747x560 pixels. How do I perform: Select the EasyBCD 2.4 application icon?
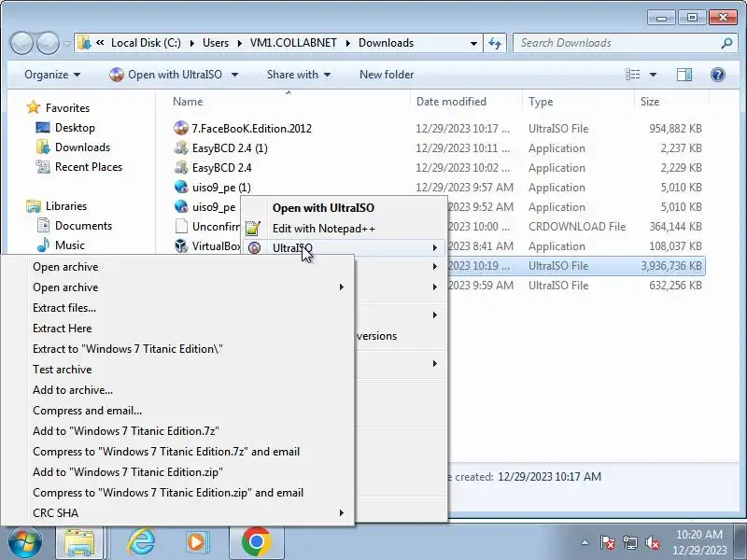[181, 168]
